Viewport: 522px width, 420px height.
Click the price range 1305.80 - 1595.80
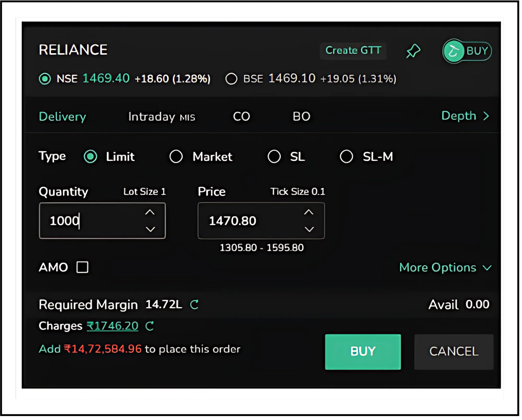point(262,247)
